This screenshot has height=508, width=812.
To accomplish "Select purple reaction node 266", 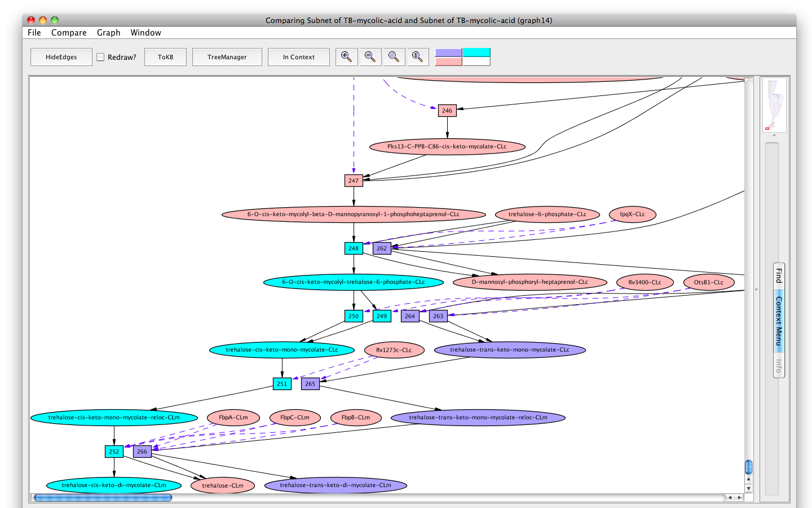I will point(142,452).
